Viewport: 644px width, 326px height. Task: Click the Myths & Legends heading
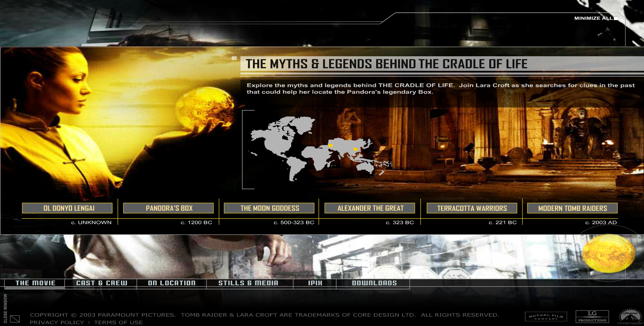[386, 64]
